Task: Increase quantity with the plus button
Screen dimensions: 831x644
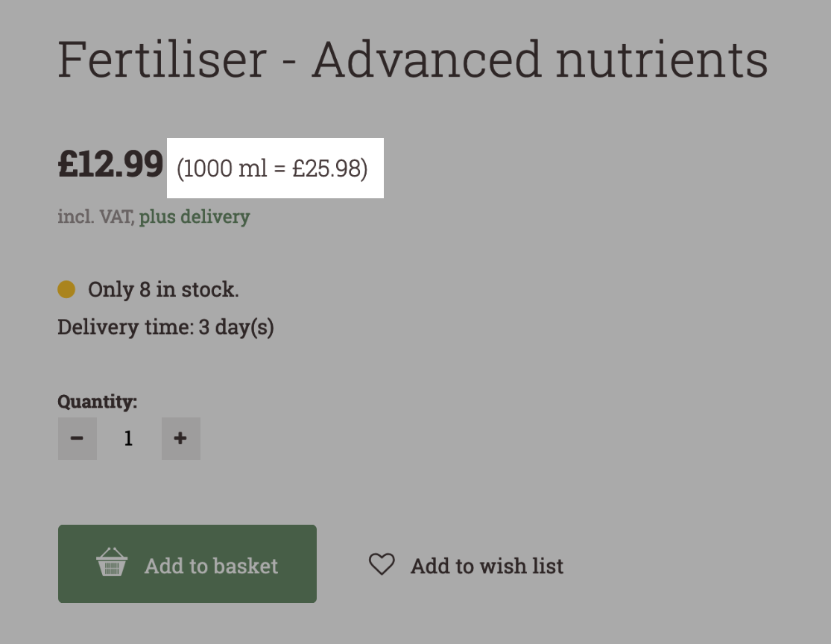Action: 180,438
